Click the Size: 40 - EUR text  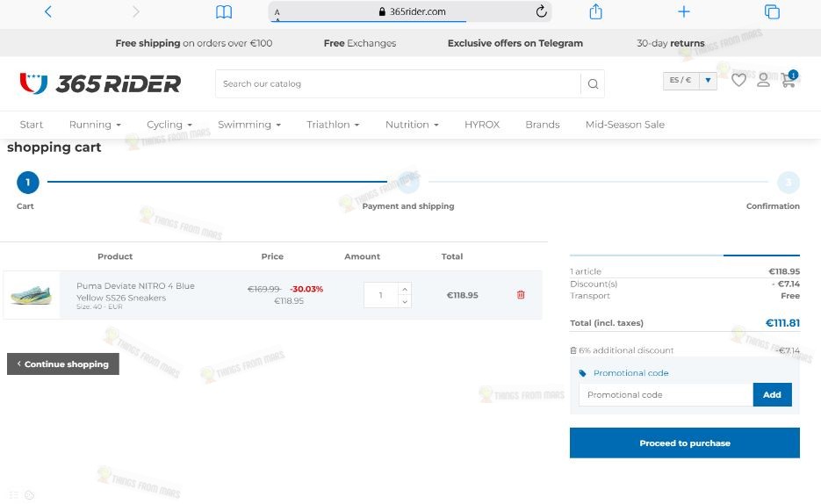[99, 306]
